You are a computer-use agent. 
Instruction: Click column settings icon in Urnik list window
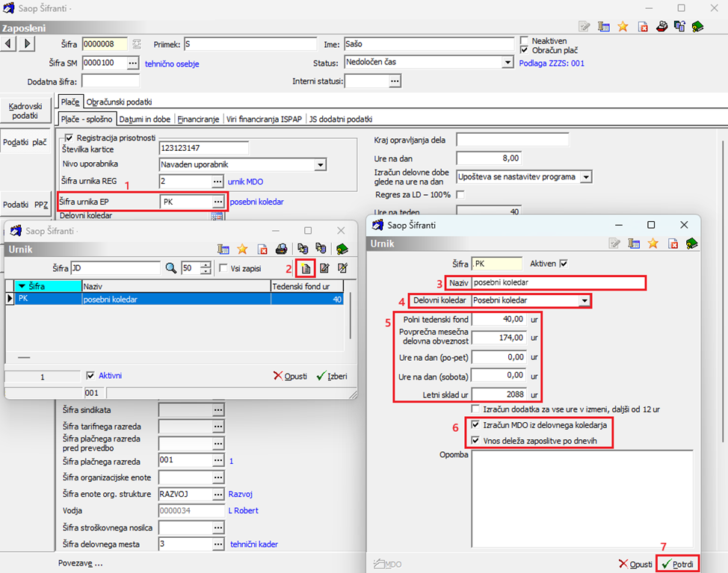[x=223, y=250]
